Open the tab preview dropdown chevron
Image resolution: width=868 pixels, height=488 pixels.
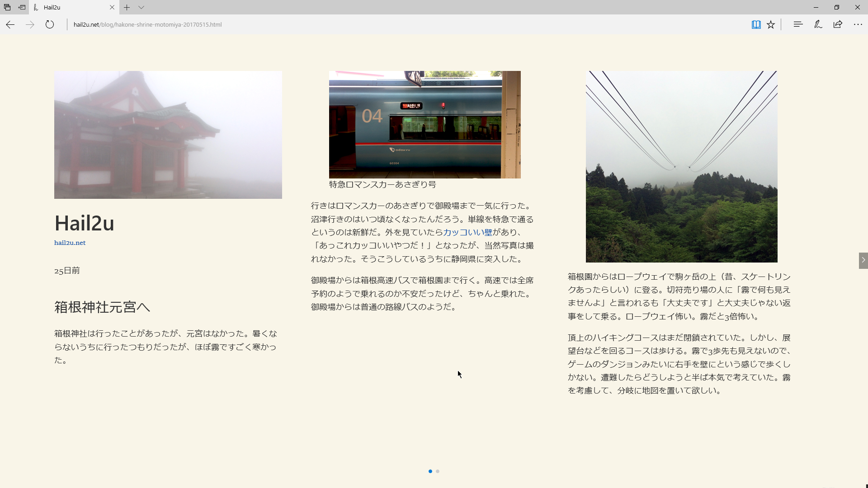[142, 8]
